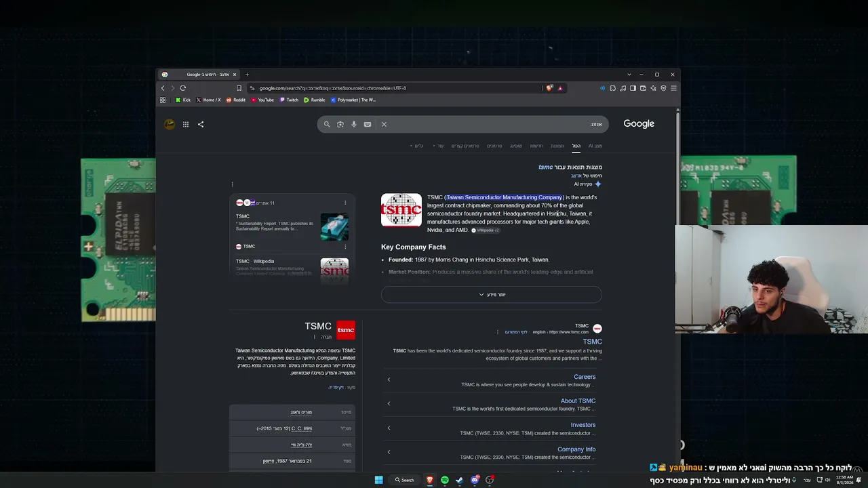Screen dimensions: 868x488
Task: Open the Investors sitelink
Action: click(x=583, y=425)
